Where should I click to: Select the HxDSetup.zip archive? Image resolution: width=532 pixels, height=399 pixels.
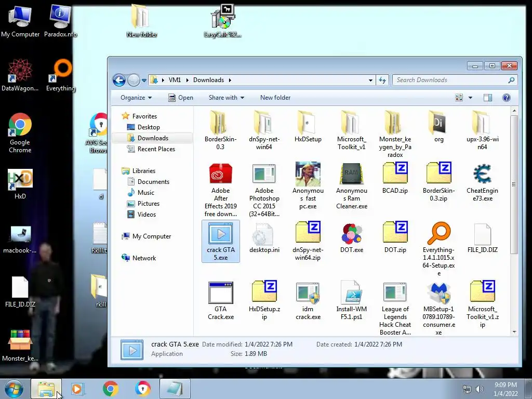(x=264, y=301)
